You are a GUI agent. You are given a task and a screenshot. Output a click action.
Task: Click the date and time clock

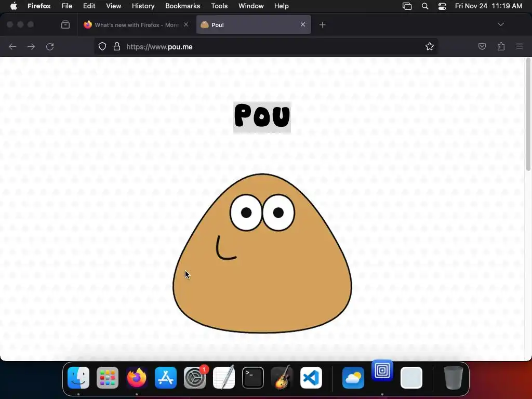[488, 6]
